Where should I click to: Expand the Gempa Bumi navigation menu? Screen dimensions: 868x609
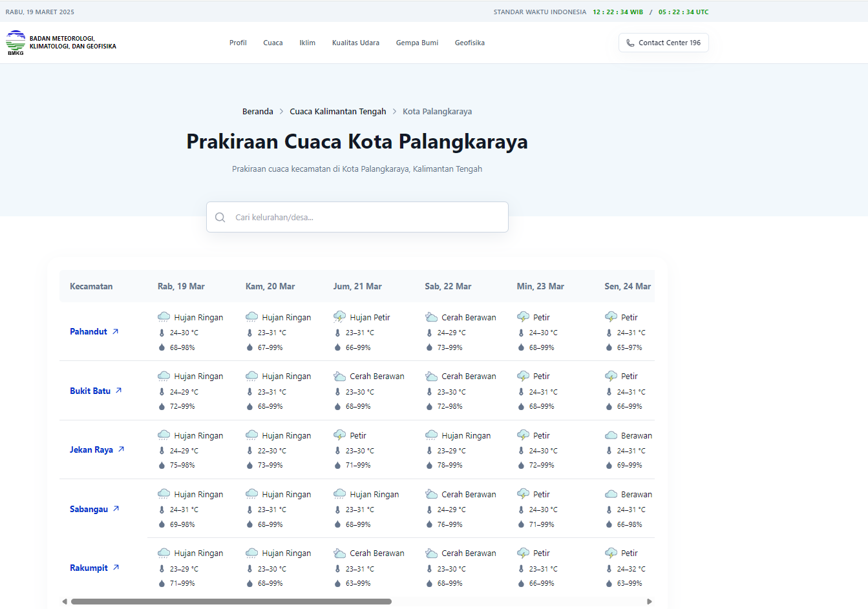(417, 43)
